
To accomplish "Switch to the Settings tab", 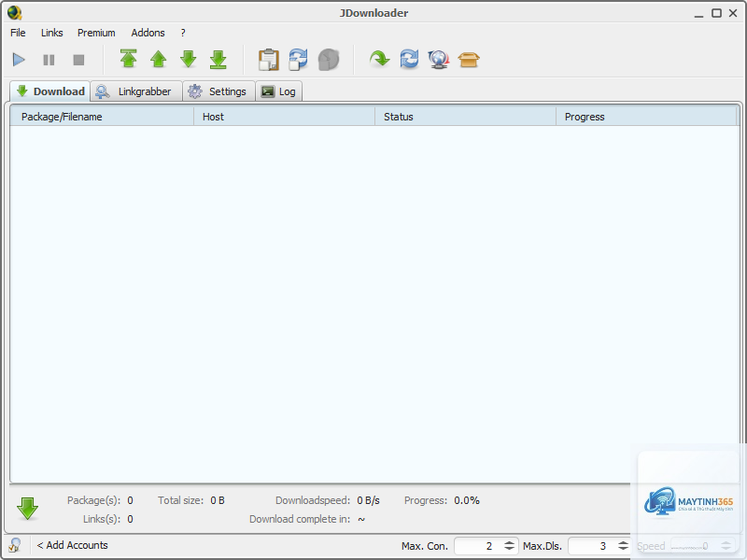I will pyautogui.click(x=218, y=91).
